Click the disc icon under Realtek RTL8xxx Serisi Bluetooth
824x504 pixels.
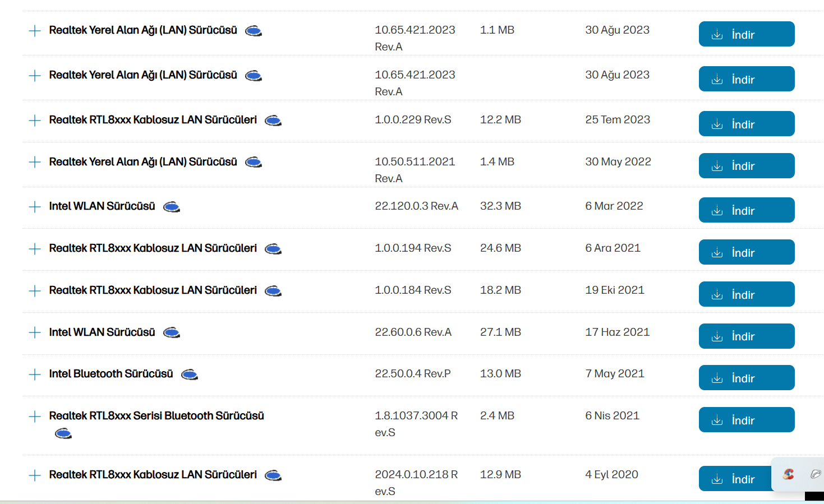(63, 433)
